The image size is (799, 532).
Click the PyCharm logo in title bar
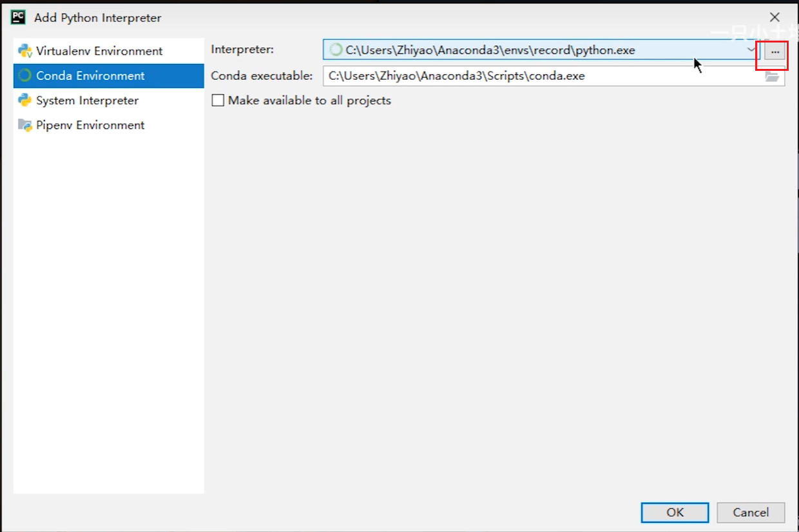18,17
